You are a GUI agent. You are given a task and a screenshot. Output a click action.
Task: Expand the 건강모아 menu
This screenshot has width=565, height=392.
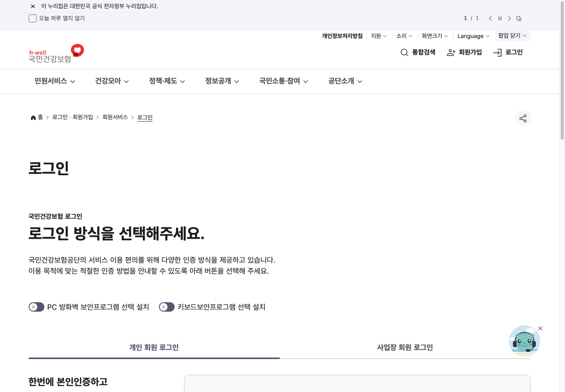112,81
